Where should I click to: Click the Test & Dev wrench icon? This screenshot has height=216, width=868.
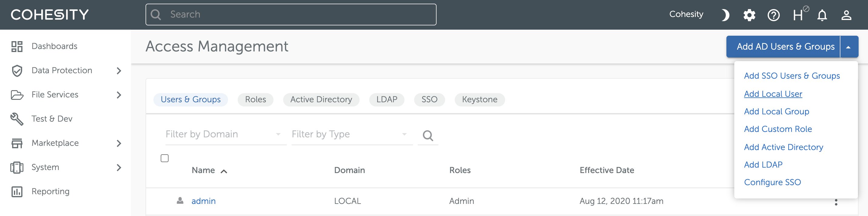[x=17, y=119]
